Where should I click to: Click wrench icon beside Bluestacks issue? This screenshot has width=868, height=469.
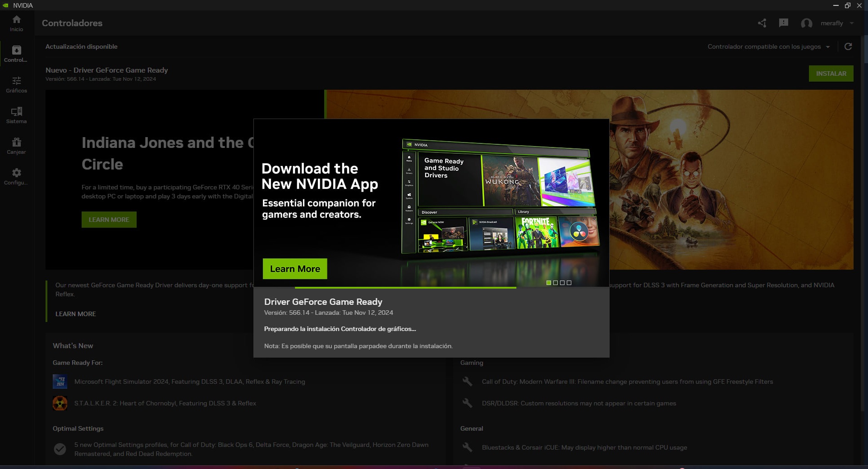click(468, 447)
